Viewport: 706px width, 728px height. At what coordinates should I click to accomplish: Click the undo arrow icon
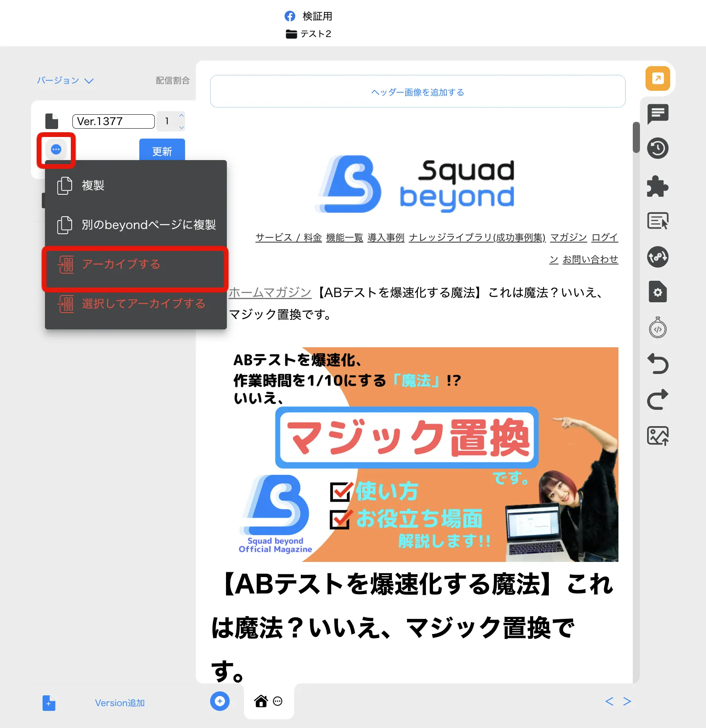[657, 364]
